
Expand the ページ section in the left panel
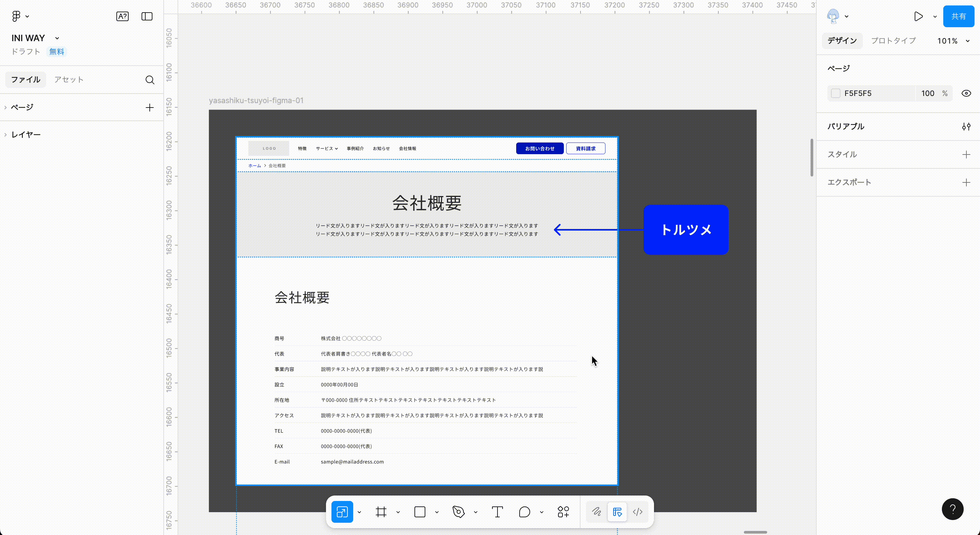click(x=22, y=107)
